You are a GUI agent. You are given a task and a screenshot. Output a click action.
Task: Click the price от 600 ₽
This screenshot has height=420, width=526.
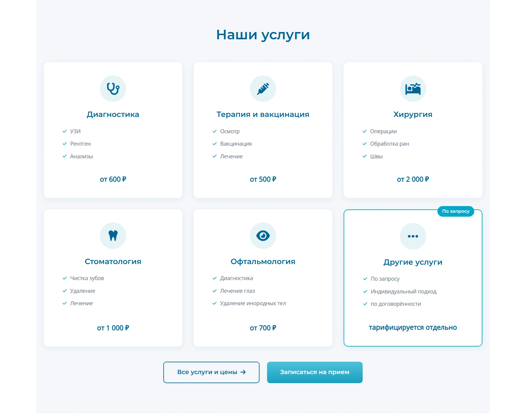pyautogui.click(x=113, y=179)
